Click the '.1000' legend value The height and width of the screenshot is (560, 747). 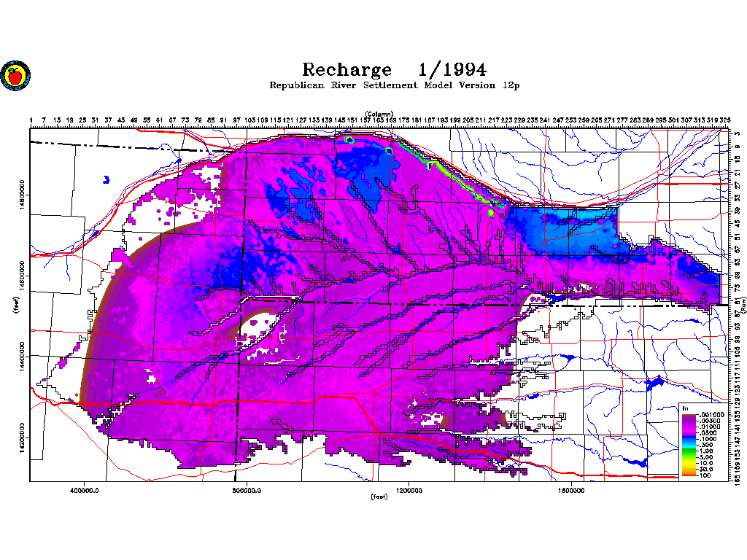tap(708, 439)
